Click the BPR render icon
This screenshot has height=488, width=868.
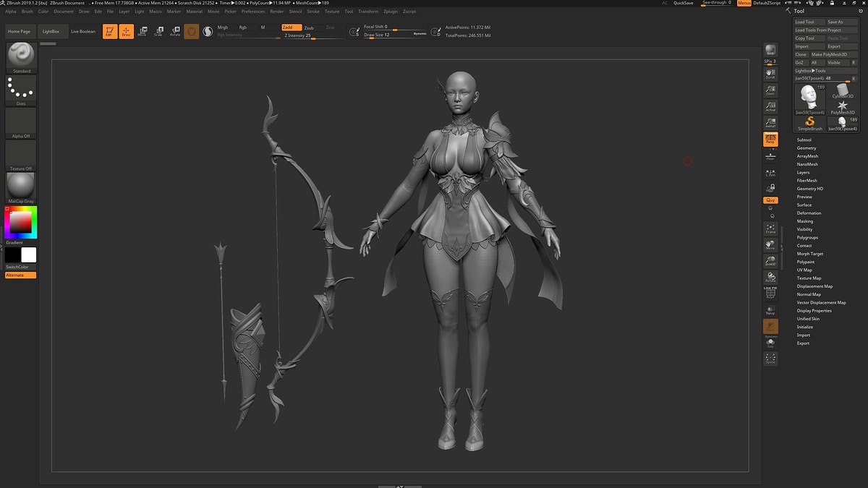(x=771, y=50)
